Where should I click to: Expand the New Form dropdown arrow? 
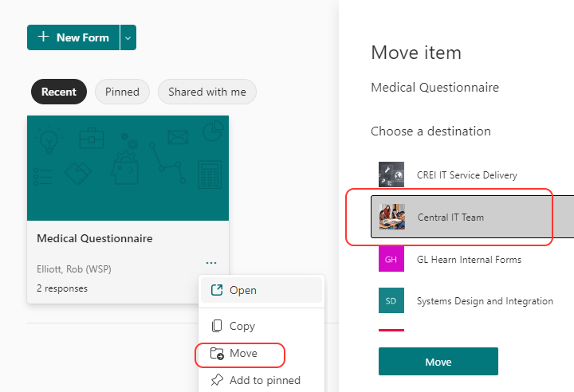tap(128, 37)
